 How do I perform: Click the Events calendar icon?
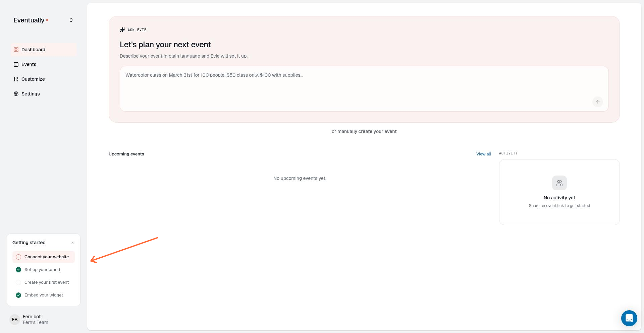click(16, 64)
